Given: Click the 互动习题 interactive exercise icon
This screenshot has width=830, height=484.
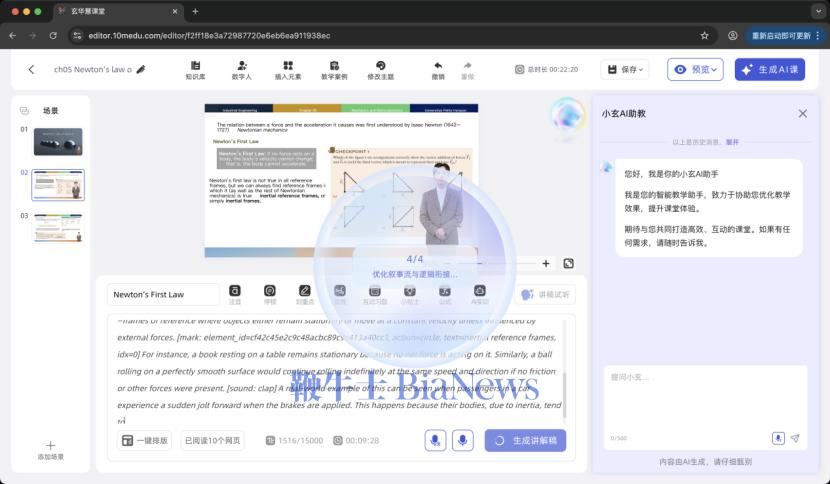Looking at the screenshot, I should pos(375,291).
